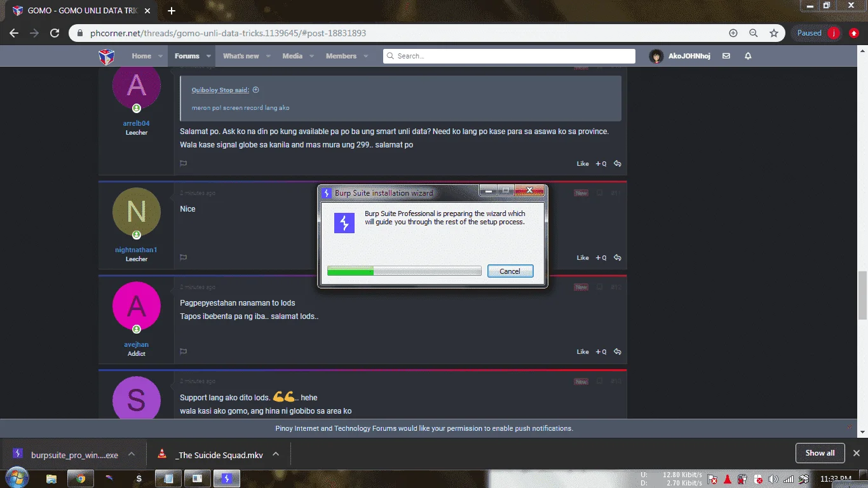868x488 pixels.
Task: Like arrelb04's post
Action: point(583,164)
